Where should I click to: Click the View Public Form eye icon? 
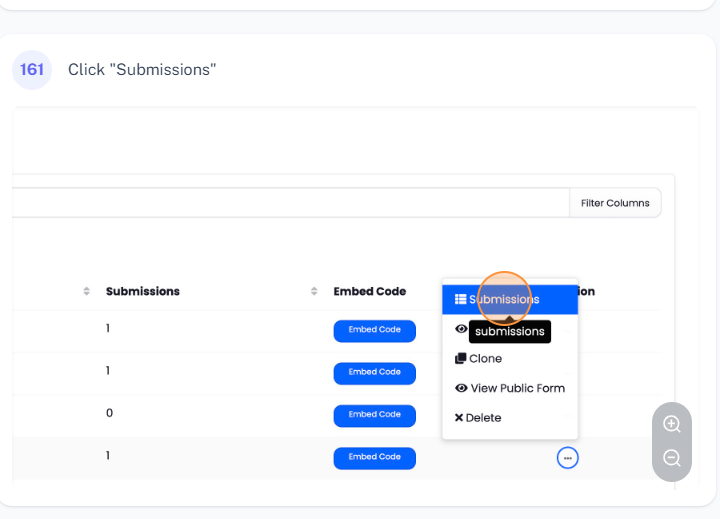tap(460, 388)
